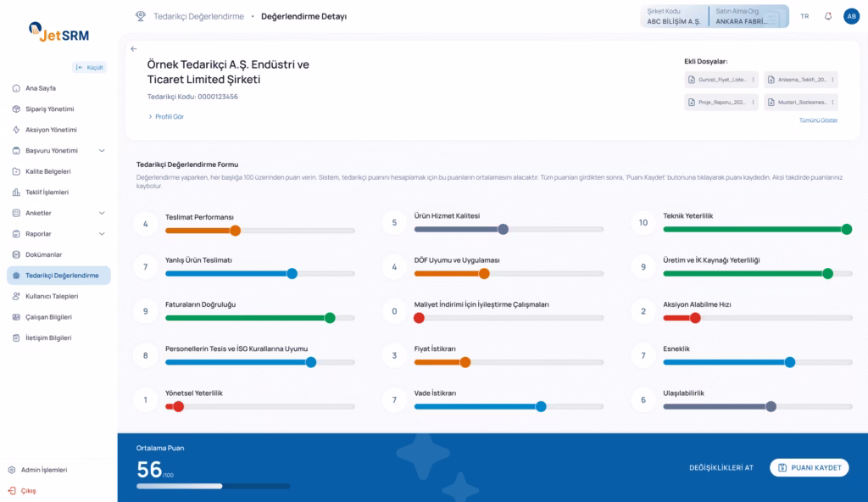Open the notifications bell

828,16
